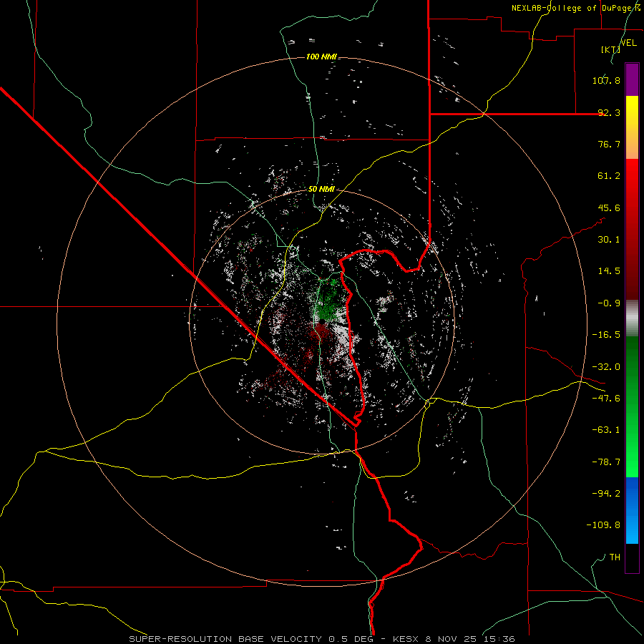The width and height of the screenshot is (644, 644).
Task: Click the gray near-zero segment of color bar
Action: click(x=632, y=318)
